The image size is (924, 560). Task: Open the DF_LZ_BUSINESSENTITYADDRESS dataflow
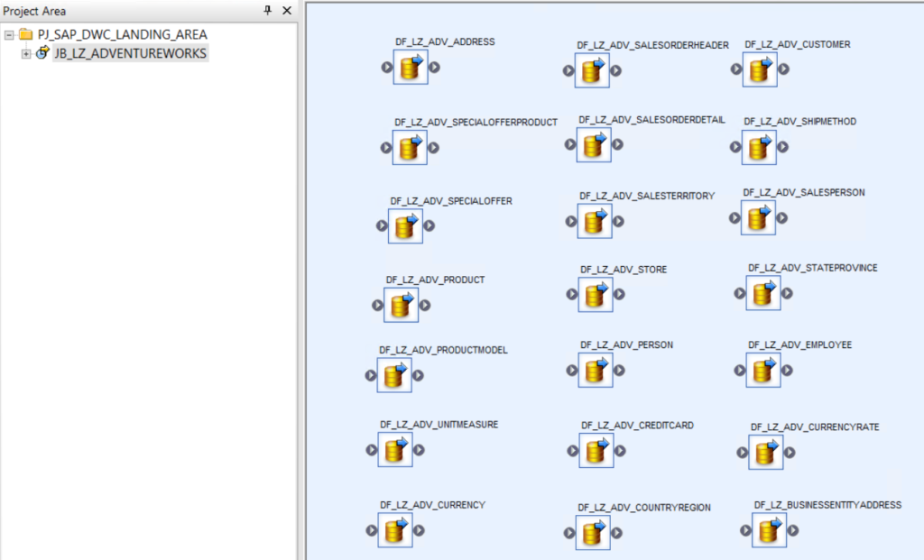(769, 530)
